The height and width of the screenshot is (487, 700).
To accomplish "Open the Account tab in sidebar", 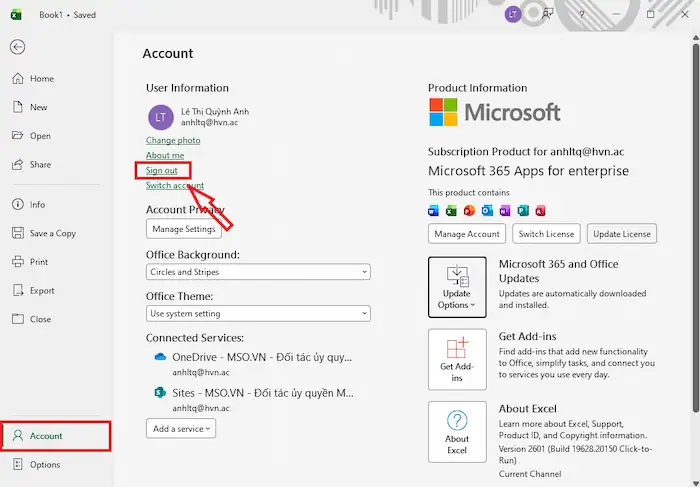I will tap(55, 436).
